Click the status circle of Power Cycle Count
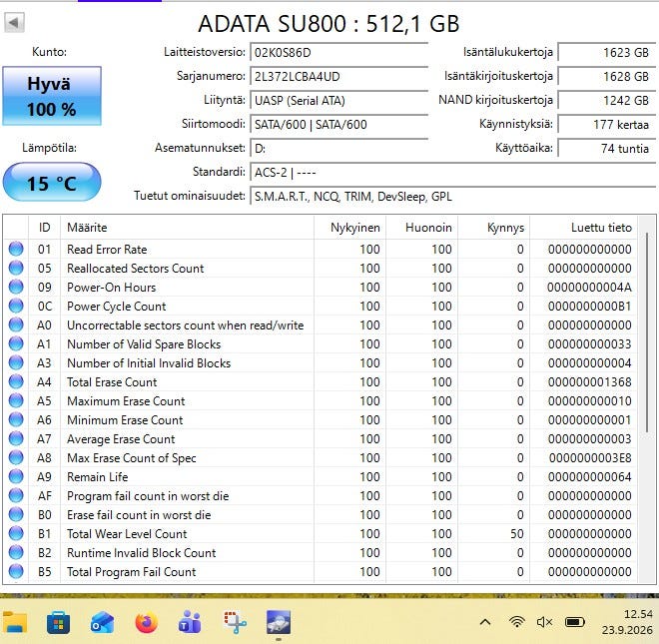This screenshot has width=659, height=644. 16,306
